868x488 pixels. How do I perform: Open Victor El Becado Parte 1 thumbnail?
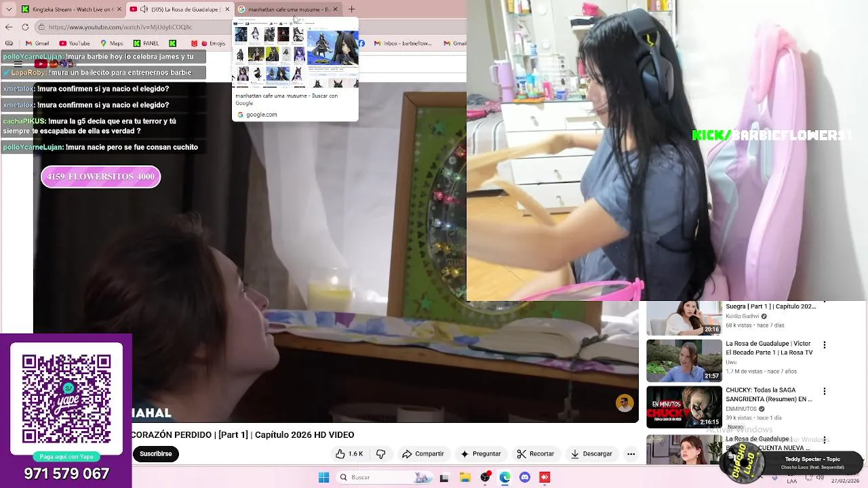[x=684, y=361]
